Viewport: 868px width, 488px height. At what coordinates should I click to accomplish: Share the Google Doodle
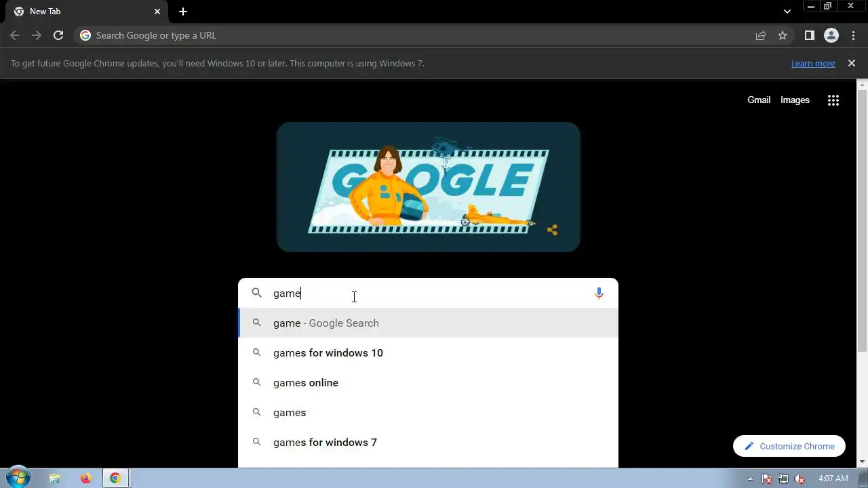[552, 230]
